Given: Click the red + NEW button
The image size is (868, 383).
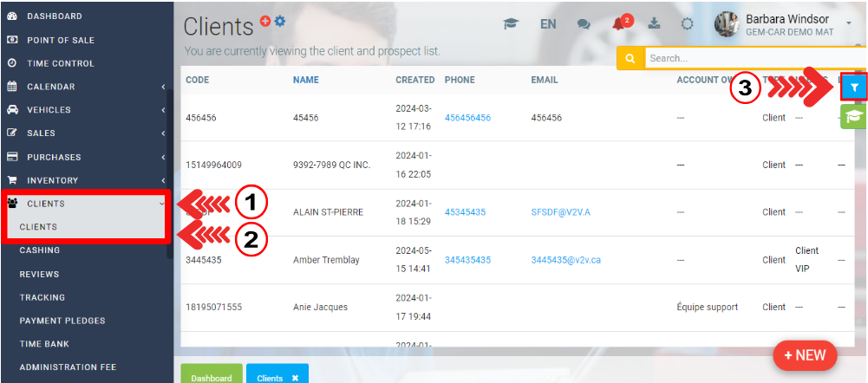Looking at the screenshot, I should 805,355.
